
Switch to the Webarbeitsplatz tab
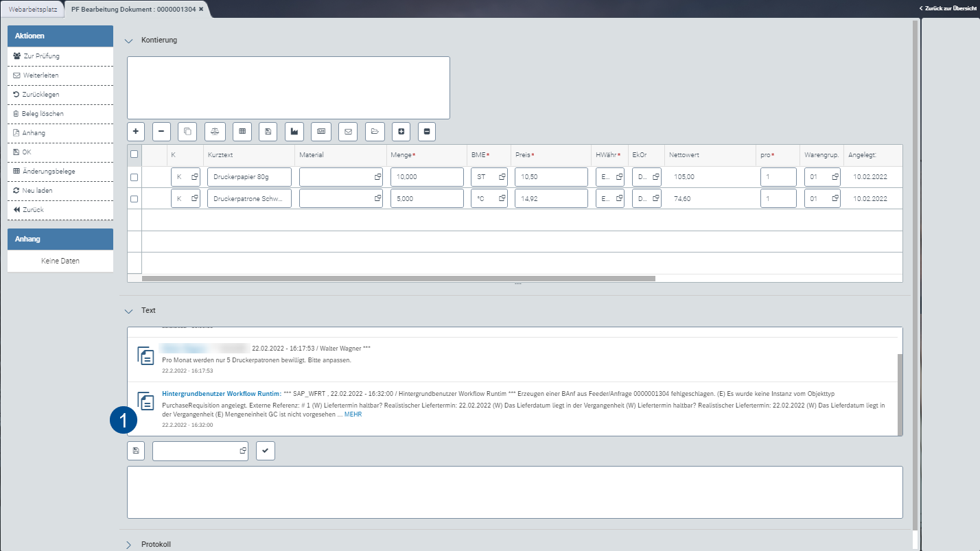tap(33, 10)
